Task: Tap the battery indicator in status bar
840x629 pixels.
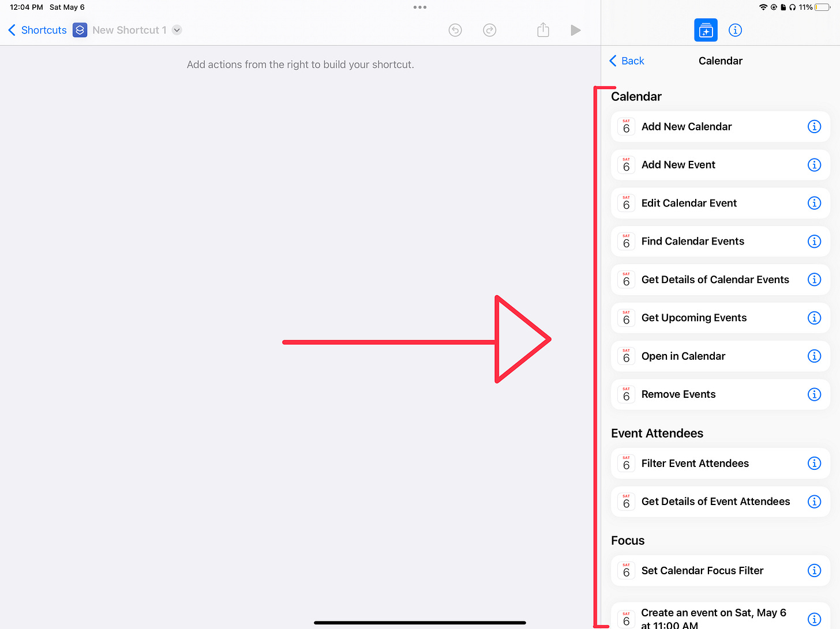Action: click(823, 7)
